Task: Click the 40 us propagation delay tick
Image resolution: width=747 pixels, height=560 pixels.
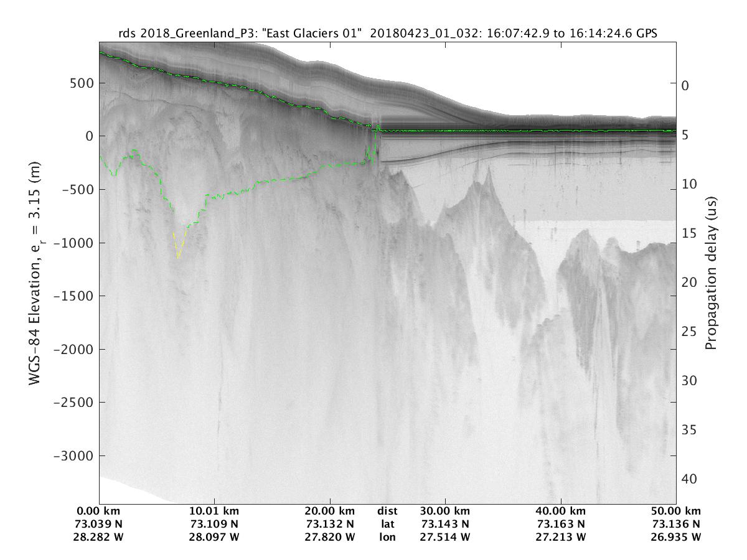Action: 688,479
